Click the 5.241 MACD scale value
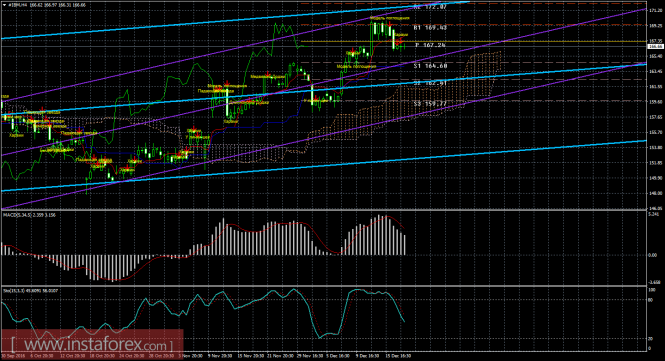The height and width of the screenshot is (361, 665). 654,215
